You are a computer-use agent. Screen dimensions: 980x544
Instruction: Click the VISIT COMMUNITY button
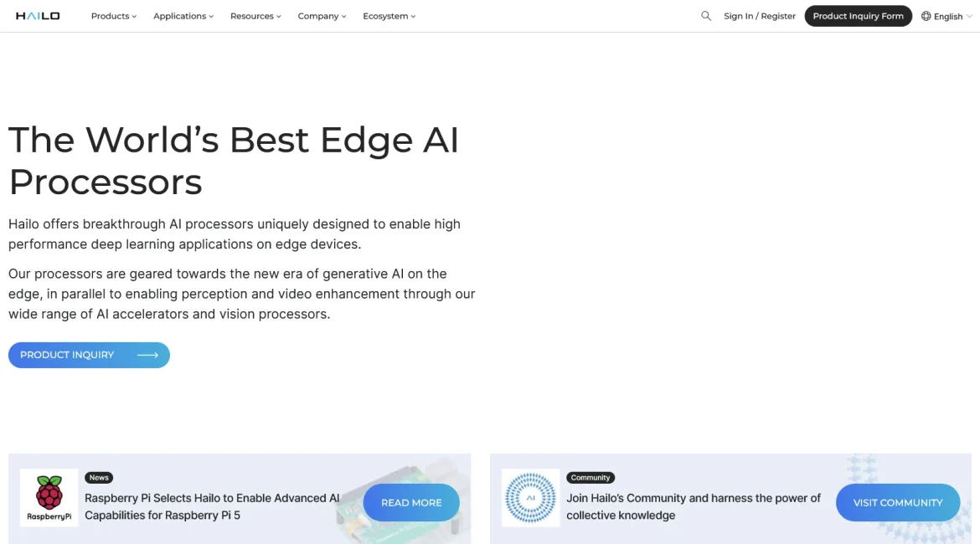pos(898,503)
